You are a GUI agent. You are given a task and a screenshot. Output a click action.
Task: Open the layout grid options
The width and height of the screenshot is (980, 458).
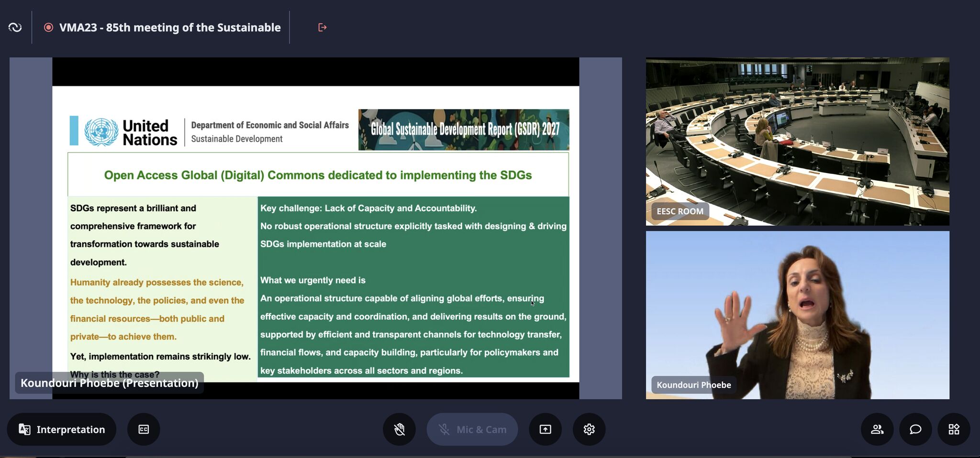tap(954, 429)
